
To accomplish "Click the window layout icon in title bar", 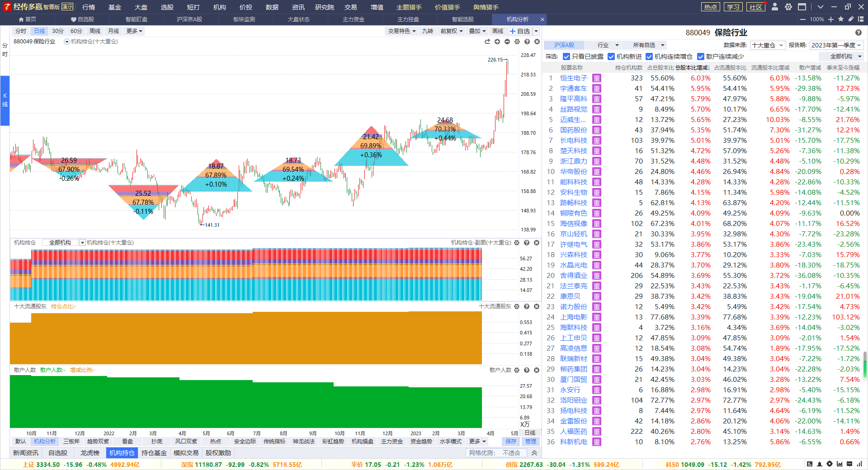I will pyautogui.click(x=802, y=7).
